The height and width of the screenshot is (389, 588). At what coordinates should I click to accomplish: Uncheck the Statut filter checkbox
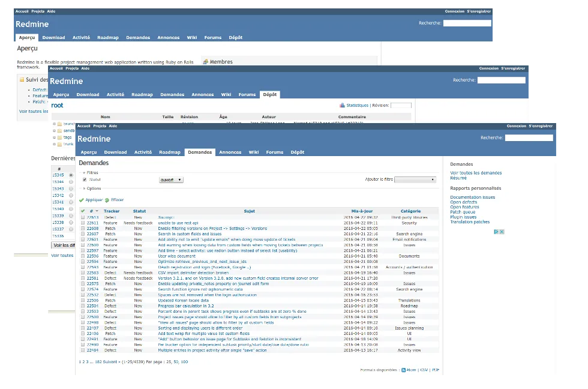[x=85, y=179]
